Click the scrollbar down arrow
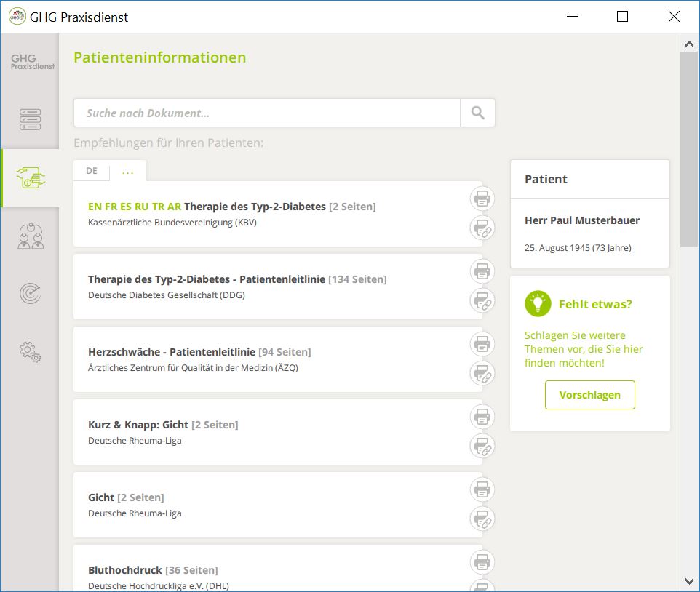This screenshot has height=592, width=700. 689,581
